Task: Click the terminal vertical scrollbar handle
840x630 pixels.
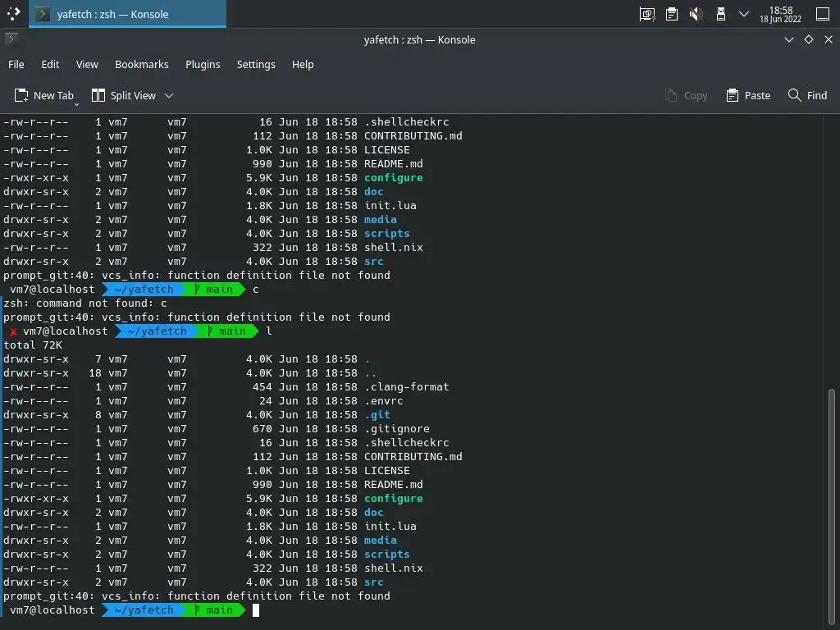Action: click(832, 506)
